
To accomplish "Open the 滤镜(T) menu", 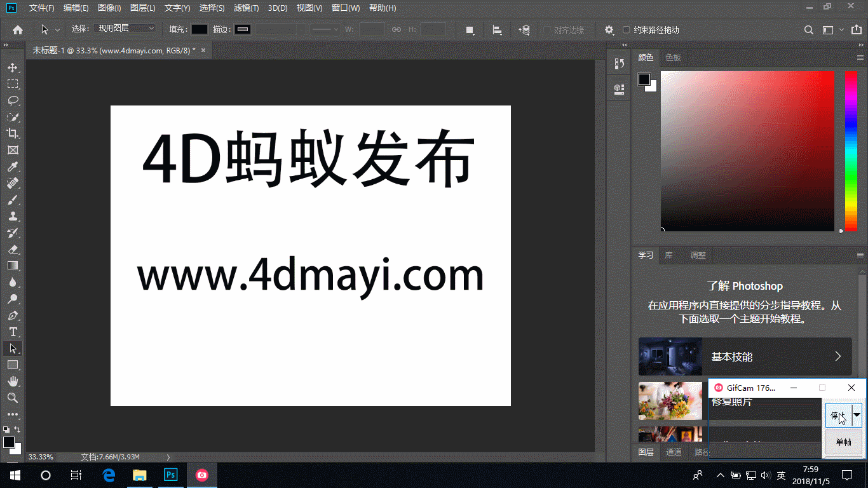I will click(x=246, y=8).
